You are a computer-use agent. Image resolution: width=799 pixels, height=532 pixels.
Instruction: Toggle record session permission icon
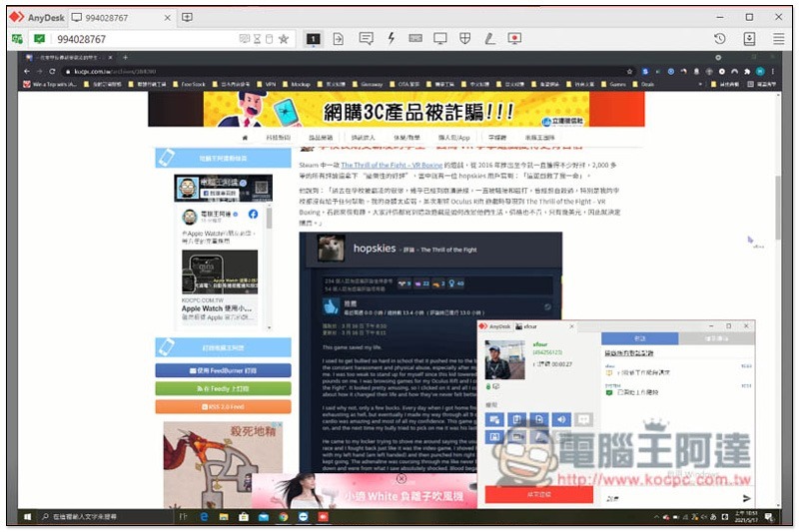pos(516,437)
